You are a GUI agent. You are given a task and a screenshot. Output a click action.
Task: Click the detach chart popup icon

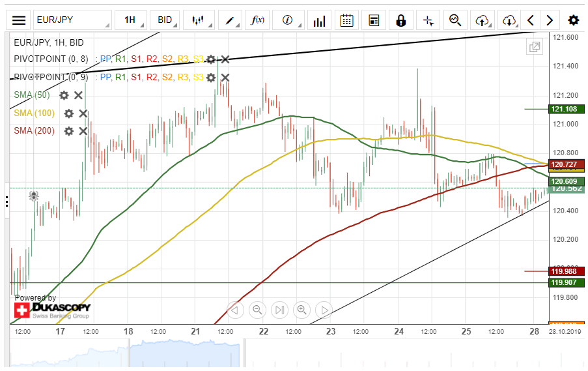click(535, 47)
